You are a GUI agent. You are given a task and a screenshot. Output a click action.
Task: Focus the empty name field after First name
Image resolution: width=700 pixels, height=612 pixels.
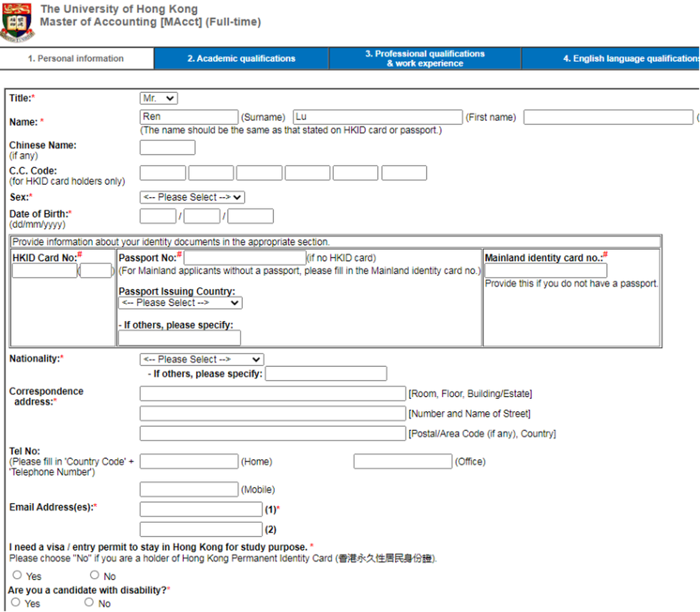[608, 117]
